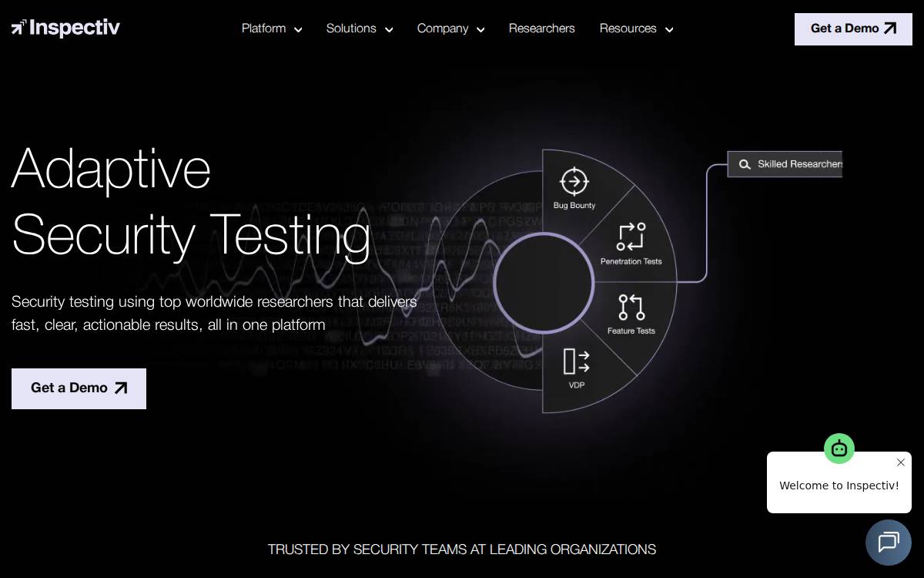Go to the Researchers page

(542, 29)
